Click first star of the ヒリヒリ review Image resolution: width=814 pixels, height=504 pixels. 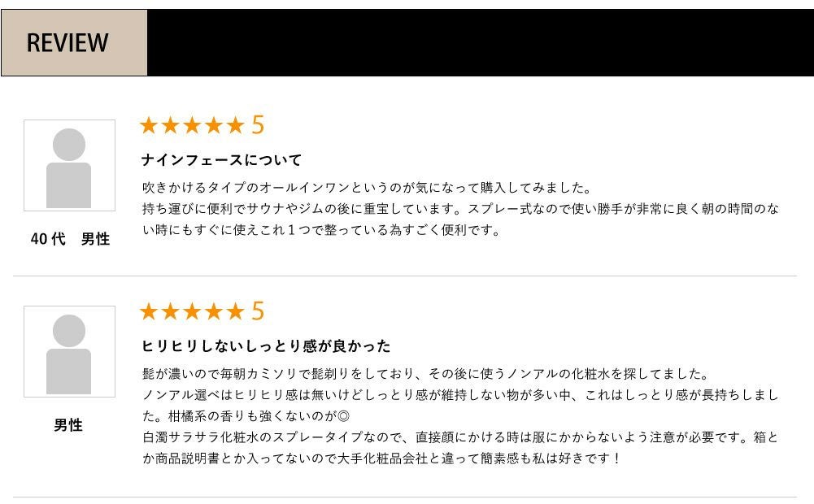(149, 311)
